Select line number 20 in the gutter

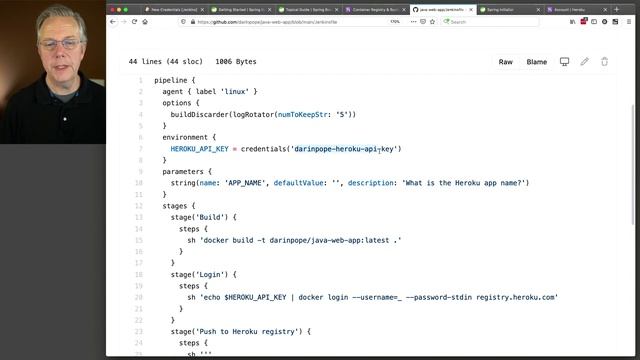pyautogui.click(x=139, y=298)
